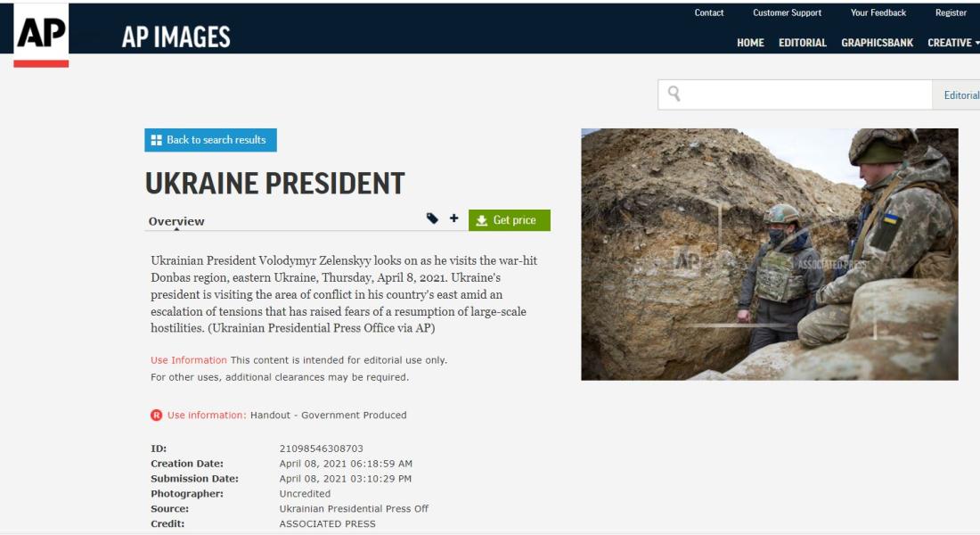Click the Get price button
The image size is (980, 535).
point(510,220)
